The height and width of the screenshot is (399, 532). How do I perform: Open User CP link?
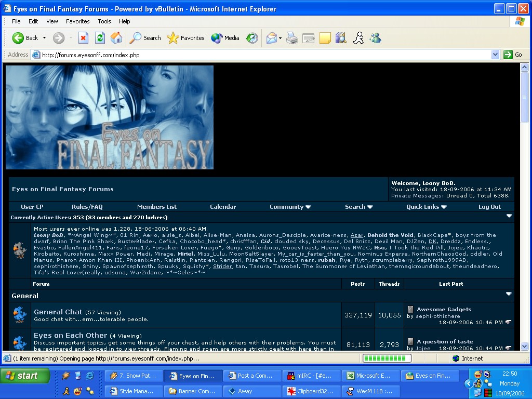[x=32, y=207]
